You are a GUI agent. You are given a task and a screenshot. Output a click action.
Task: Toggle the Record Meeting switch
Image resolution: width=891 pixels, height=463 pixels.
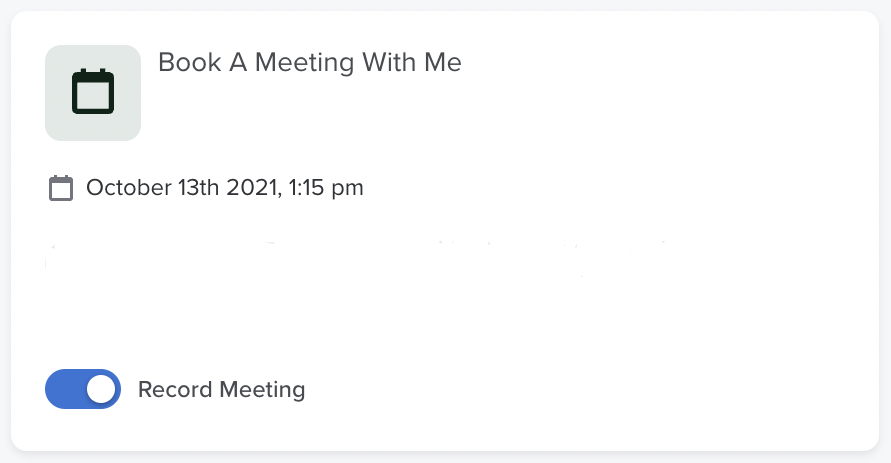[x=83, y=389]
